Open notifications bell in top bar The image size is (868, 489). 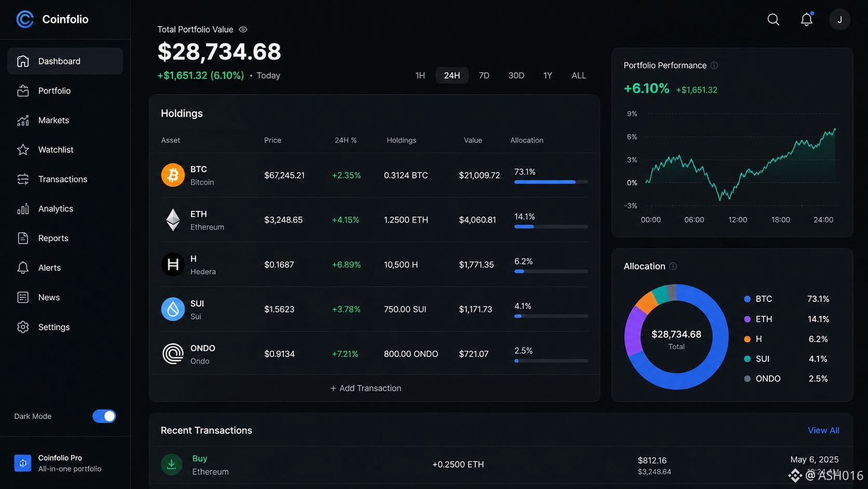click(x=806, y=19)
